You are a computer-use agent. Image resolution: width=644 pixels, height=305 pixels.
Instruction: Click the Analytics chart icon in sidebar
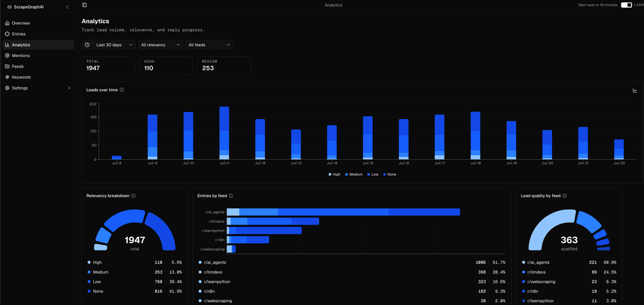7,45
